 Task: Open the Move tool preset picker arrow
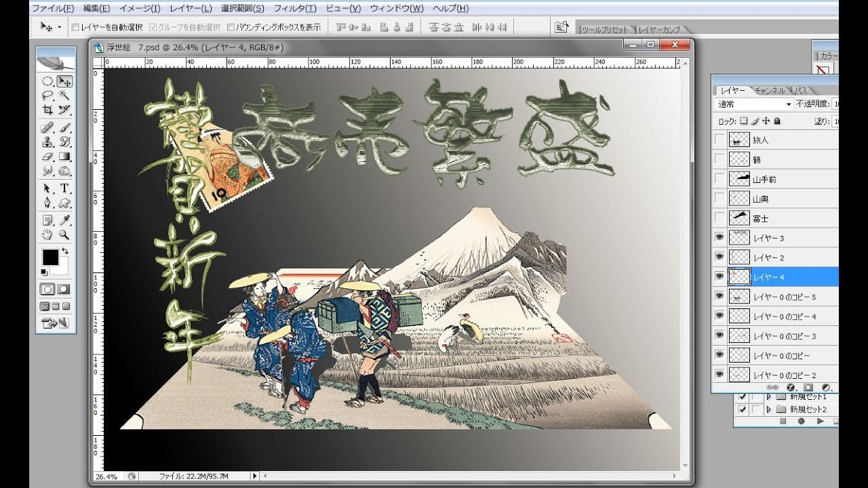coord(59,27)
